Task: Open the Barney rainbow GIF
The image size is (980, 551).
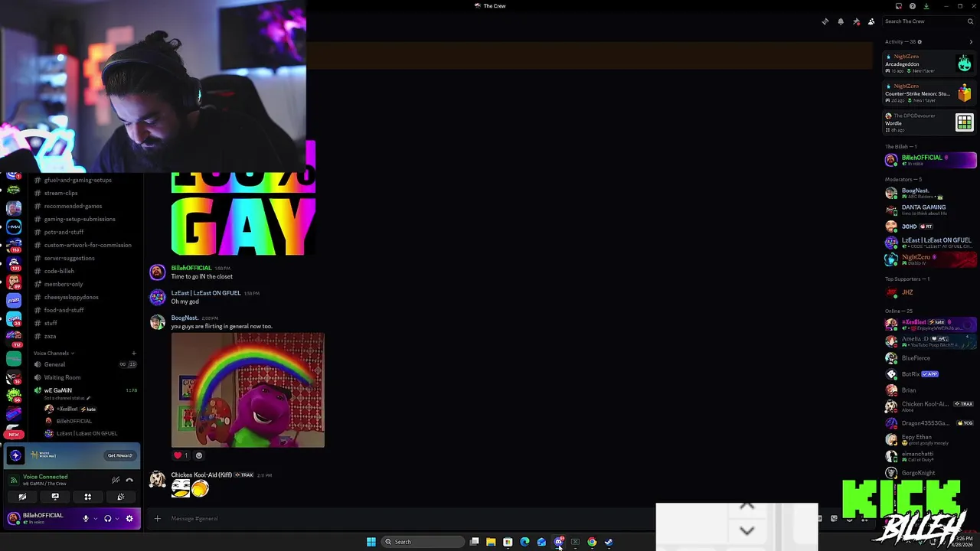Action: click(x=247, y=390)
